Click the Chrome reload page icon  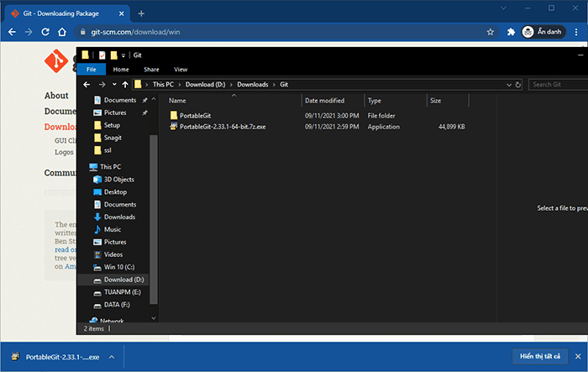(x=45, y=32)
